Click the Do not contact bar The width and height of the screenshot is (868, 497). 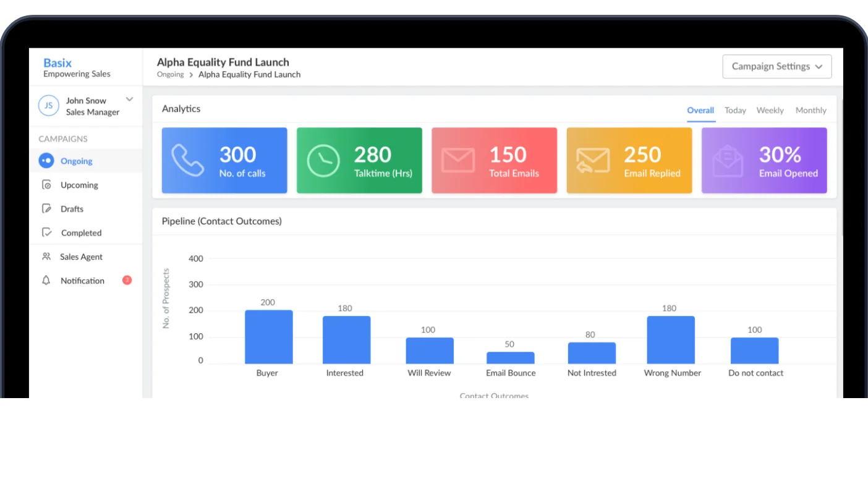[x=754, y=350]
